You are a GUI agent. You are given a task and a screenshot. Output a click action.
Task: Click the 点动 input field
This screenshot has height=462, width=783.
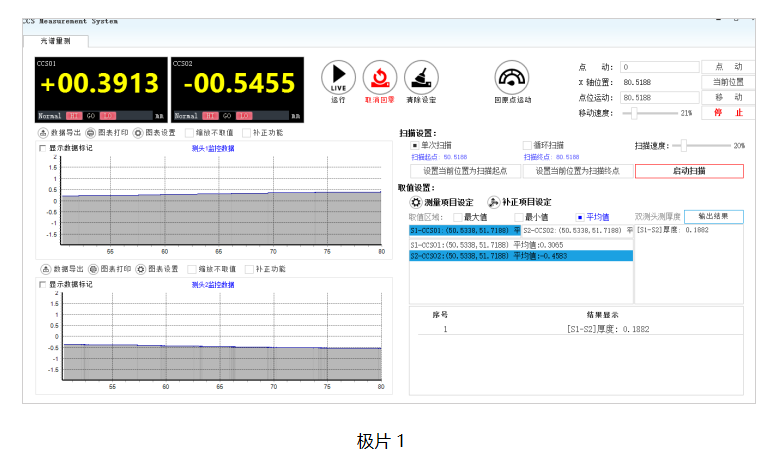pos(659,67)
